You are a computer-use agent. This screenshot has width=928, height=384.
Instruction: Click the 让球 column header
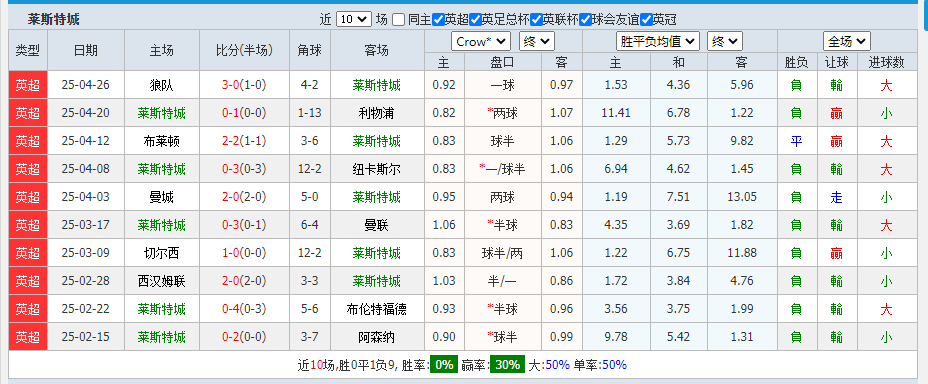pos(836,62)
